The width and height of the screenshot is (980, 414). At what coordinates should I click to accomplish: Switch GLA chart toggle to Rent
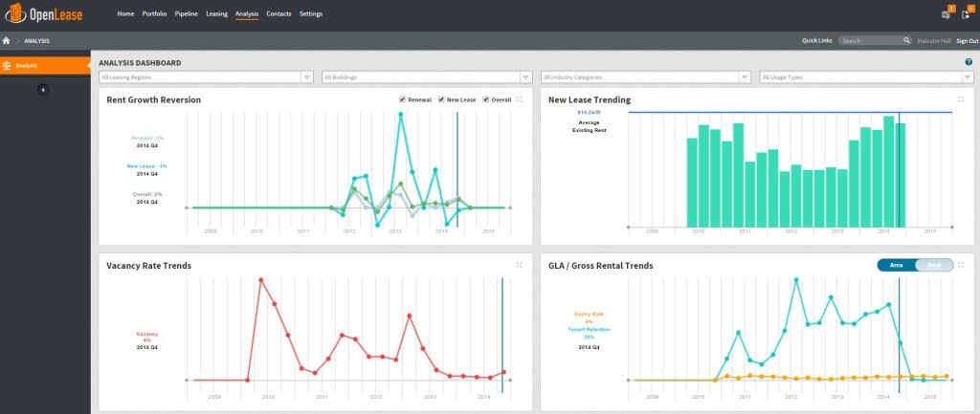point(934,265)
